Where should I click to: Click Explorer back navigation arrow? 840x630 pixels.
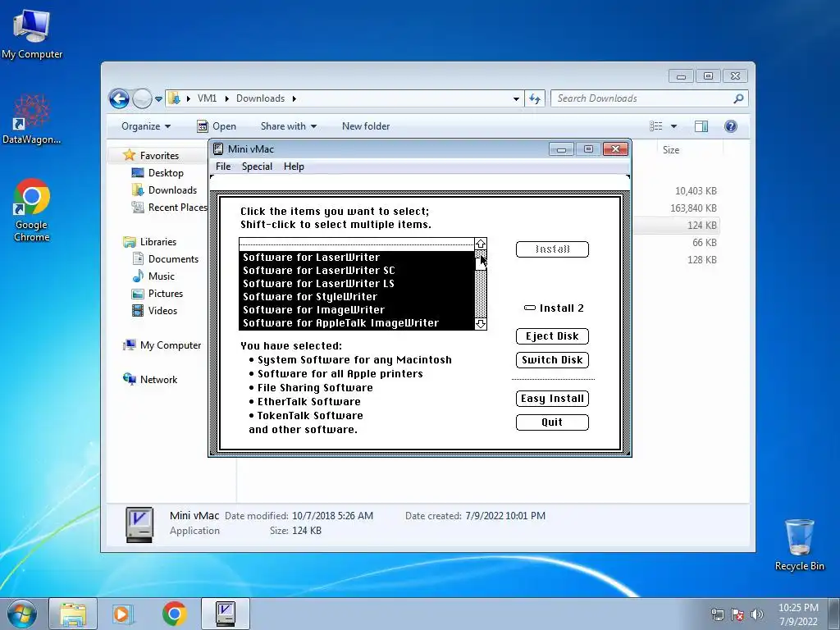[119, 98]
